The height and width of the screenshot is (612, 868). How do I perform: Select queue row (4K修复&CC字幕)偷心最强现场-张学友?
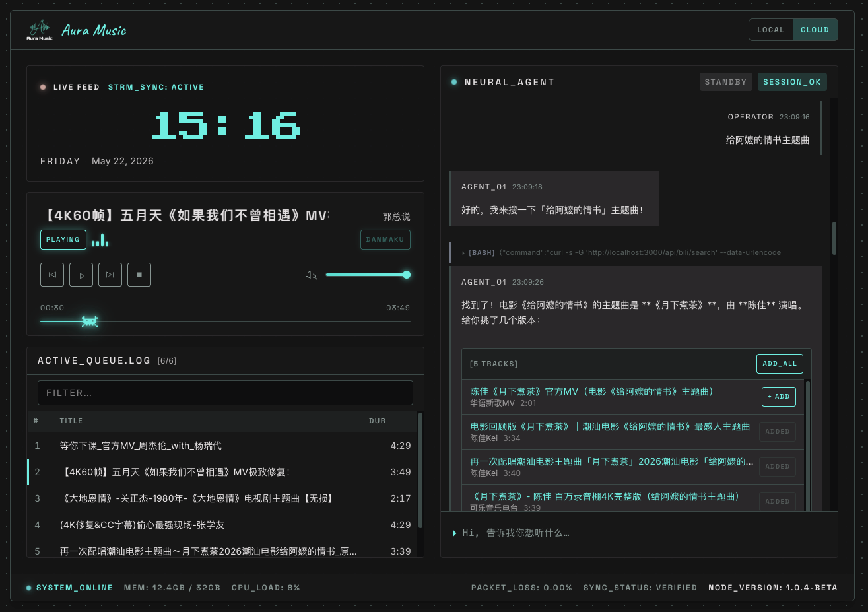pyautogui.click(x=222, y=525)
